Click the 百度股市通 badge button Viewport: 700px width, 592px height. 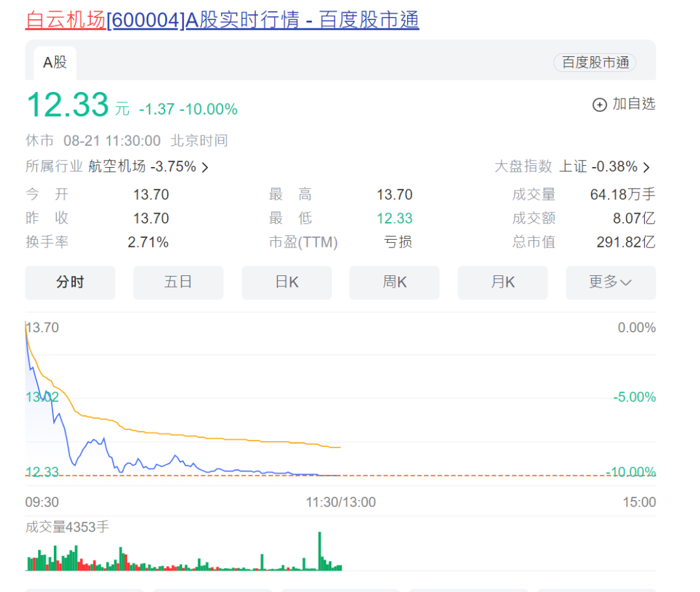pos(594,63)
